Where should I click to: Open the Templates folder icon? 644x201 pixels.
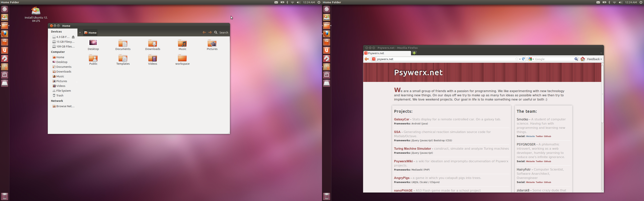(x=123, y=58)
